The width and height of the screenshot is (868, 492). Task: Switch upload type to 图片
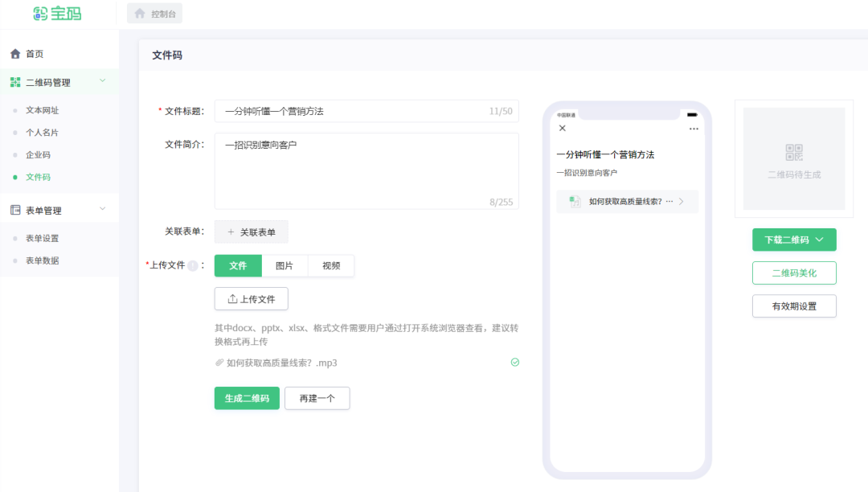285,266
